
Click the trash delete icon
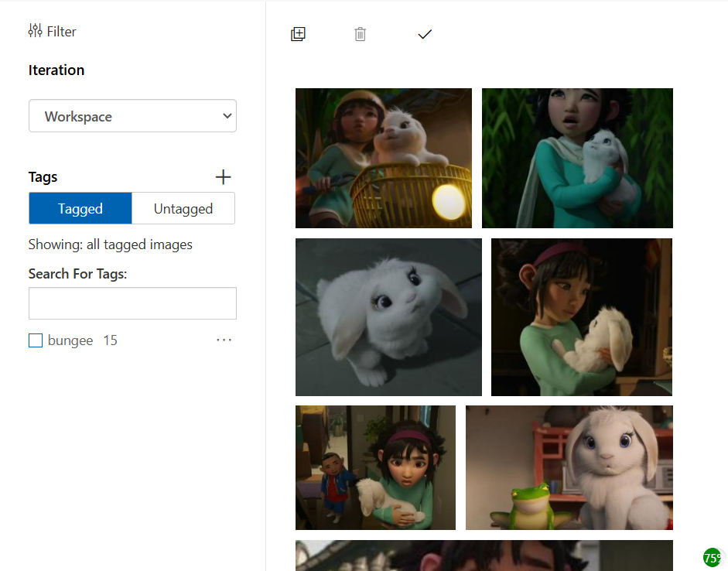point(361,34)
